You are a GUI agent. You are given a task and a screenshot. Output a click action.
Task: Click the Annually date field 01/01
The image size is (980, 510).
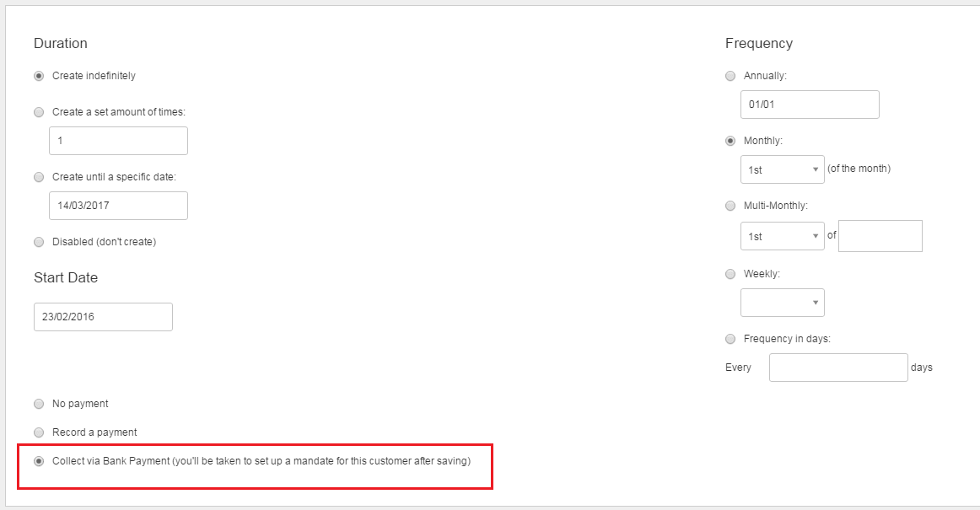(x=810, y=105)
